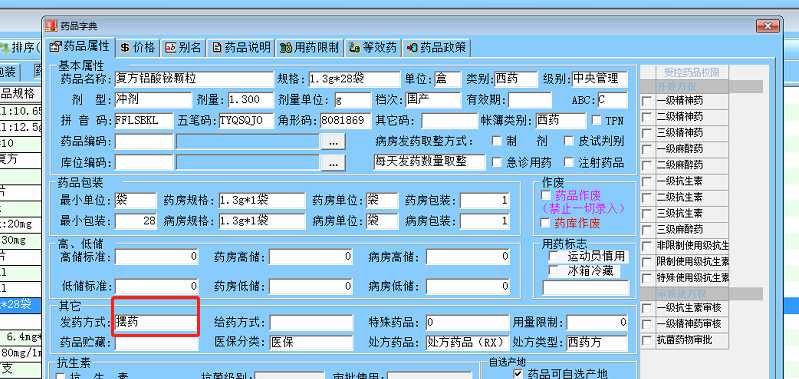Click the 用量限制 input field
Viewport: 799px width, 379px height.
click(597, 322)
